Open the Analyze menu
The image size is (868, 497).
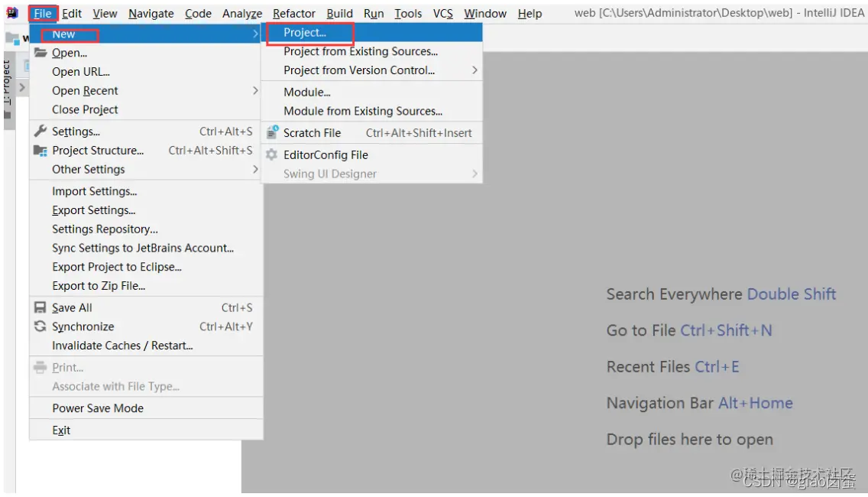point(242,13)
